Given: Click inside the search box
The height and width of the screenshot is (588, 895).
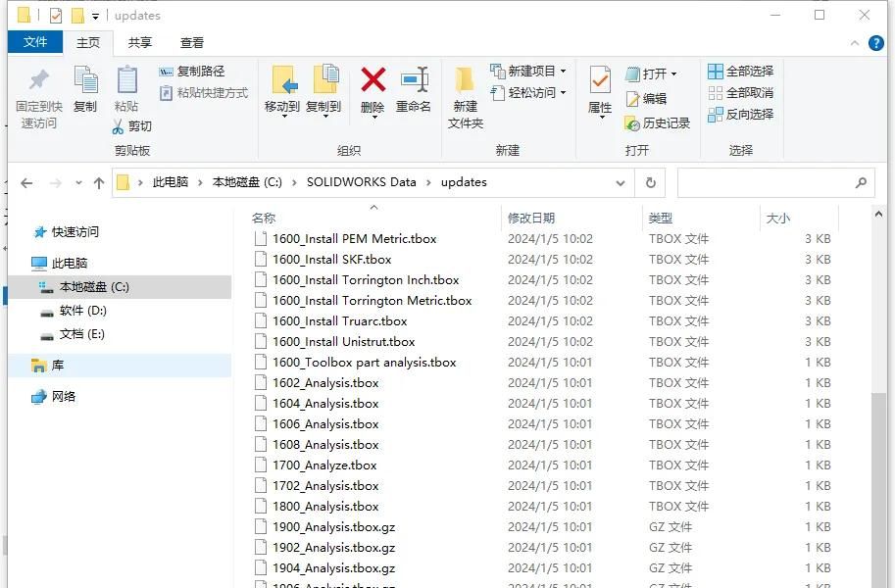Looking at the screenshot, I should click(774, 182).
